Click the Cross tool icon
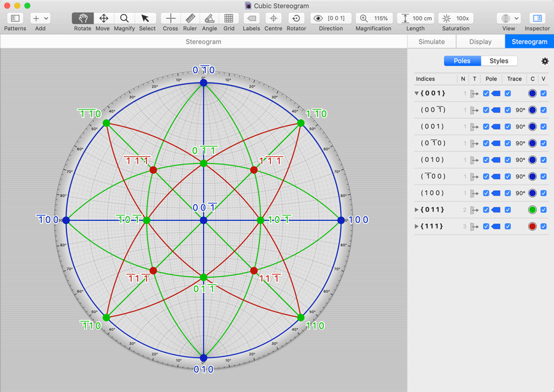The height and width of the screenshot is (392, 554). point(171,18)
